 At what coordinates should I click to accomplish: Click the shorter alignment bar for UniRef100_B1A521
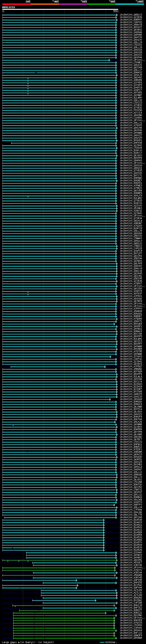click(x=53, y=525)
